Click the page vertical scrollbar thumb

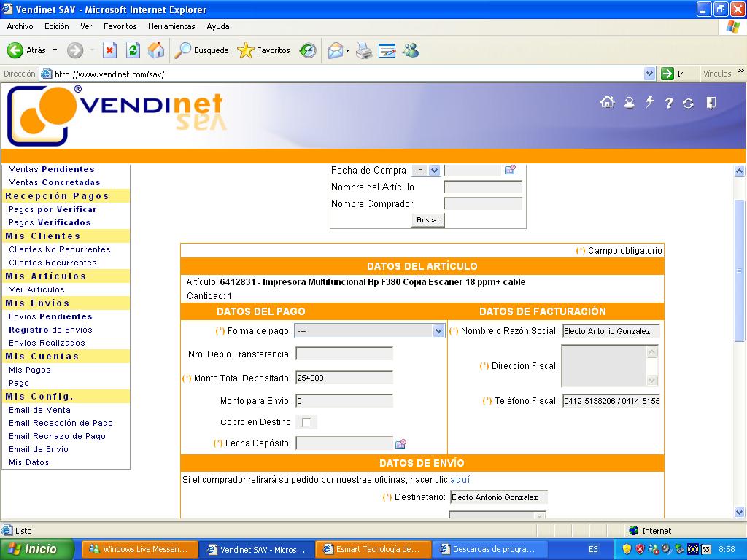[740, 270]
